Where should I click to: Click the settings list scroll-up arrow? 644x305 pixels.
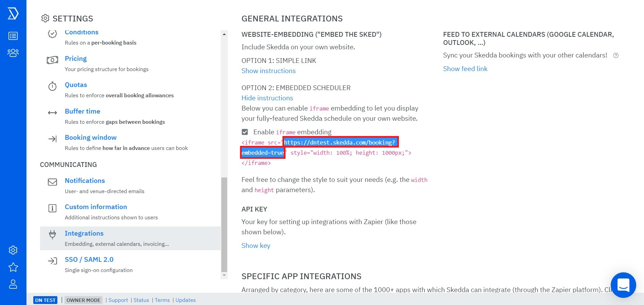point(224,34)
